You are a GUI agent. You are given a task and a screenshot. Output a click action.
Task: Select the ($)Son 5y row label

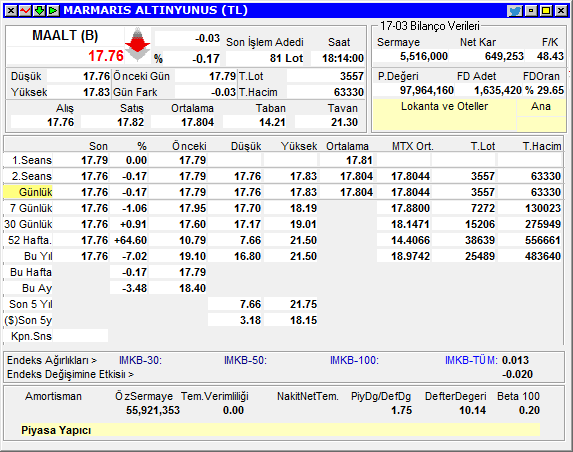(28, 320)
